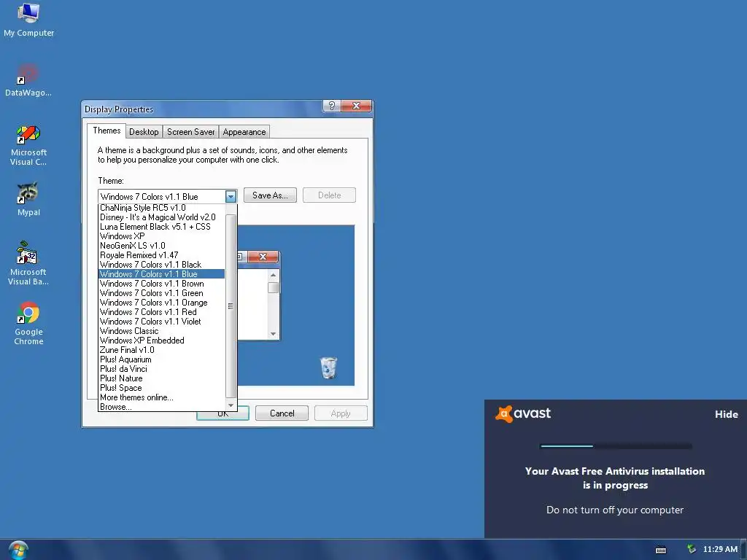
Task: Collapse the Theme dropdown arrow
Action: 231,196
